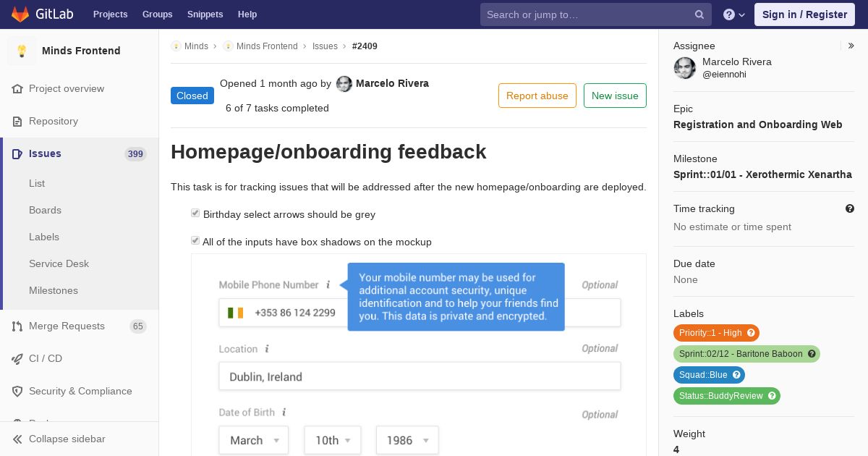Screen dimensions: 868x456
Task: Click the Ireland flag icon in the mockup
Action: [235, 313]
